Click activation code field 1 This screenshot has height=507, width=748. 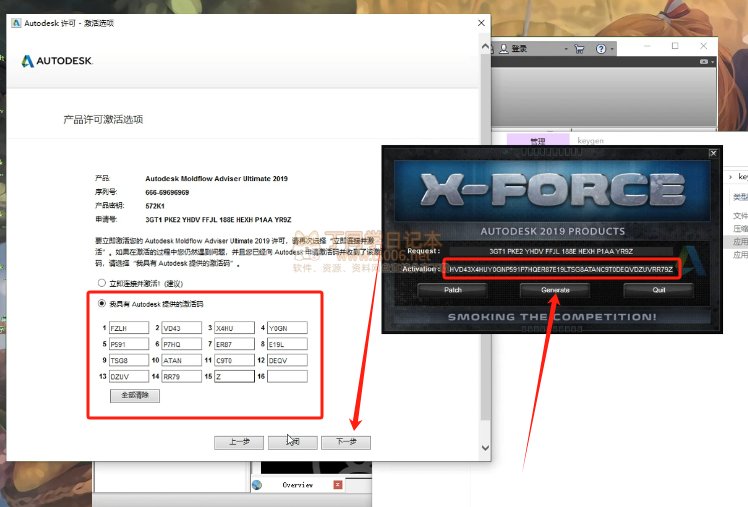coord(129,328)
